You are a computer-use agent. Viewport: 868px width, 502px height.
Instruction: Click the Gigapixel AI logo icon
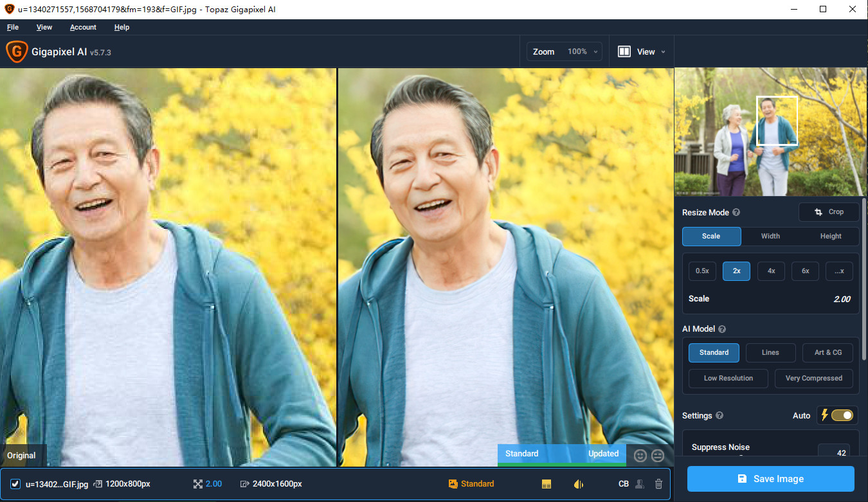point(17,52)
